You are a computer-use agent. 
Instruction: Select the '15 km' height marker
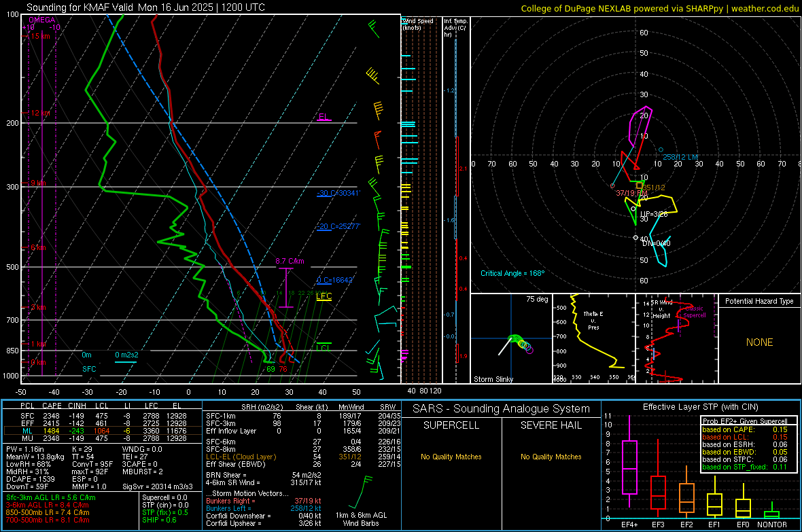pos(40,36)
